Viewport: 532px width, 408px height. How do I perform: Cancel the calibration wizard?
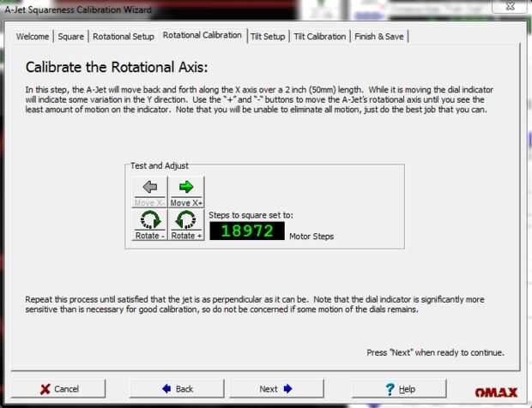pyautogui.click(x=58, y=388)
